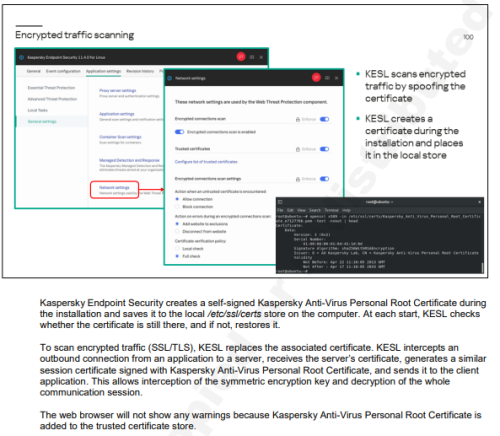Click the 'Not After' validity line in terminal
The image size is (500, 436).
click(x=344, y=266)
